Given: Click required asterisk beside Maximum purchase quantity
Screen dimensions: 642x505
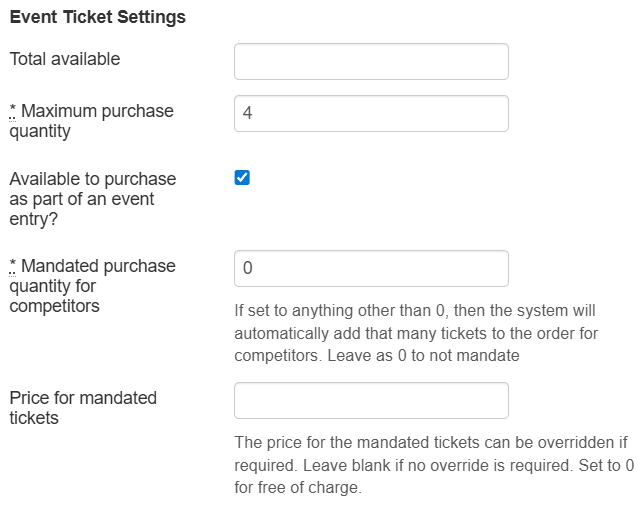Looking at the screenshot, I should coord(13,111).
